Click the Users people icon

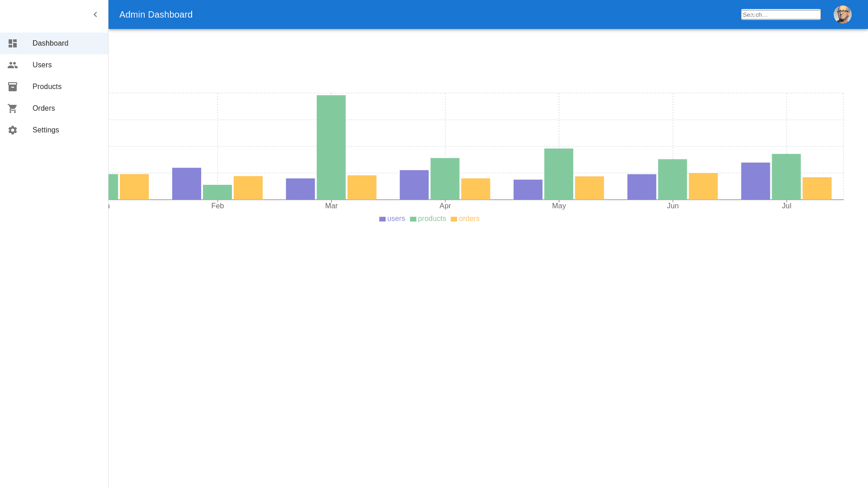(x=13, y=65)
